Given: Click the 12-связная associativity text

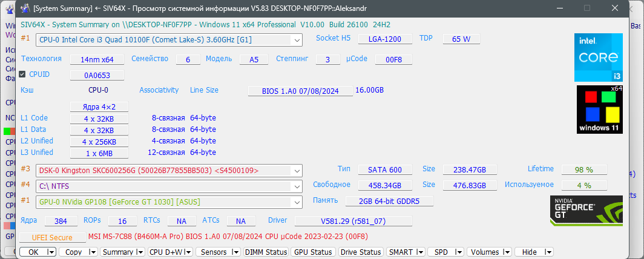Looking at the screenshot, I should point(166,152).
